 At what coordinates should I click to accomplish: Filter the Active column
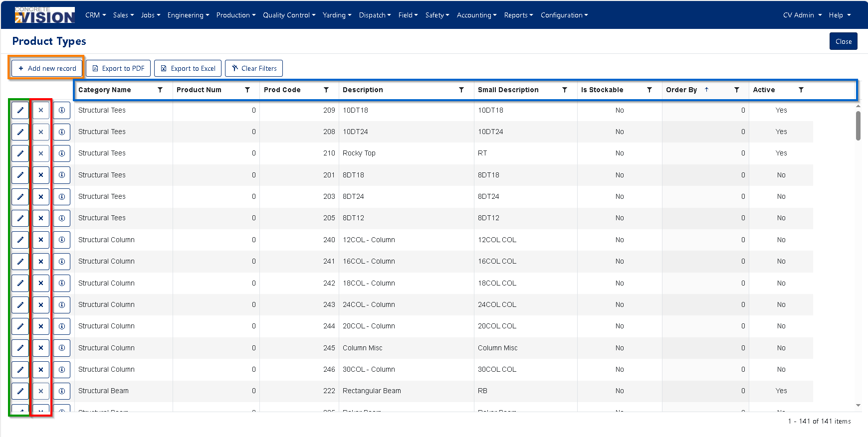point(801,90)
